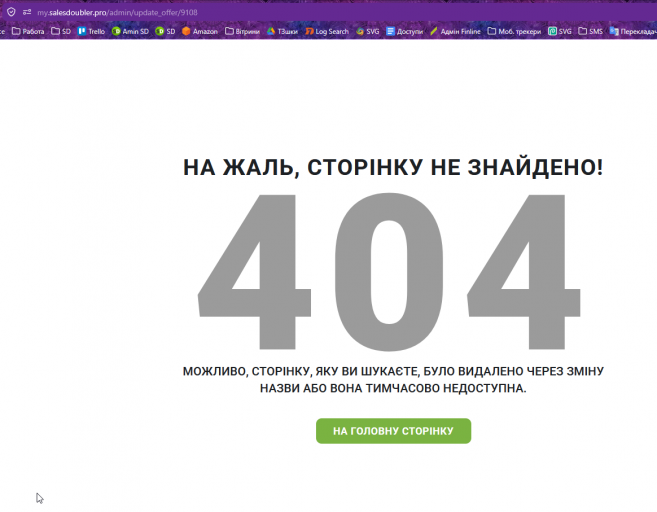Viewport: 657px width, 512px height.
Task: Open the ТЗшки Google Drive bookmark
Action: [282, 31]
